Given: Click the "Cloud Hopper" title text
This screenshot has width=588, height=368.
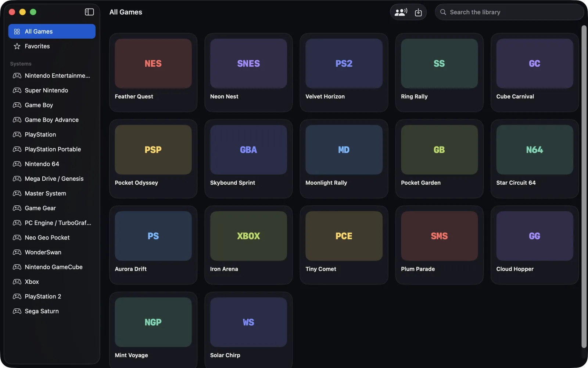Looking at the screenshot, I should 515,269.
